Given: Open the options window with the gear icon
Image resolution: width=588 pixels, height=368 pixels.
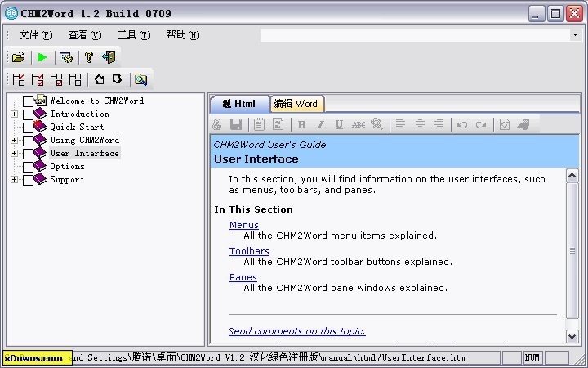Looking at the screenshot, I should point(66,57).
